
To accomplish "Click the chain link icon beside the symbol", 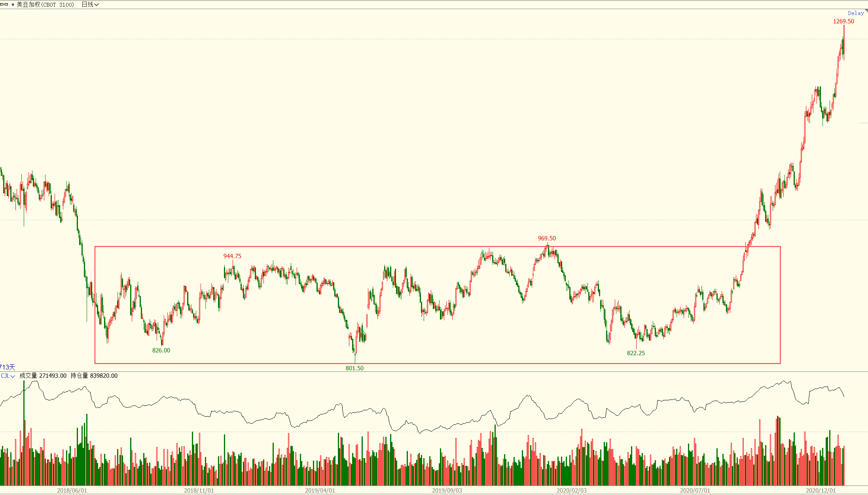I will (4, 4).
